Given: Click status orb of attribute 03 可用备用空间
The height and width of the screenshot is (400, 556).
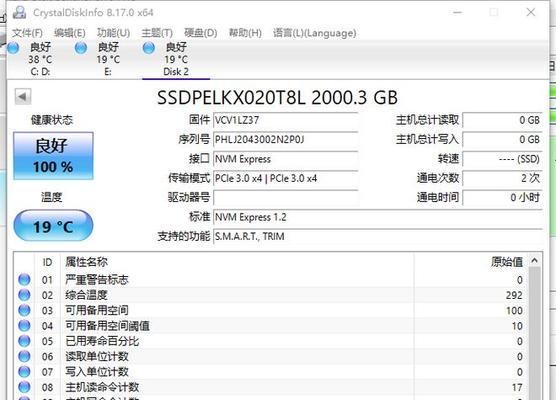Looking at the screenshot, I should [x=24, y=310].
